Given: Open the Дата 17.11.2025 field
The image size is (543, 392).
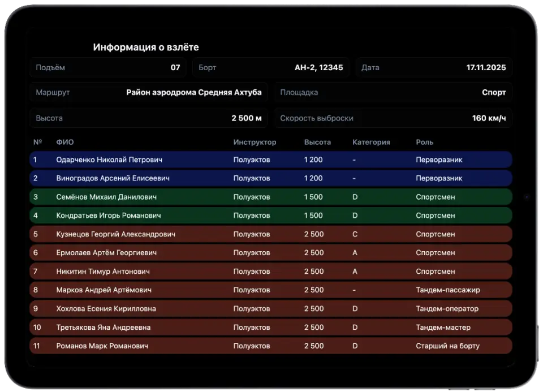Looking at the screenshot, I should point(434,67).
